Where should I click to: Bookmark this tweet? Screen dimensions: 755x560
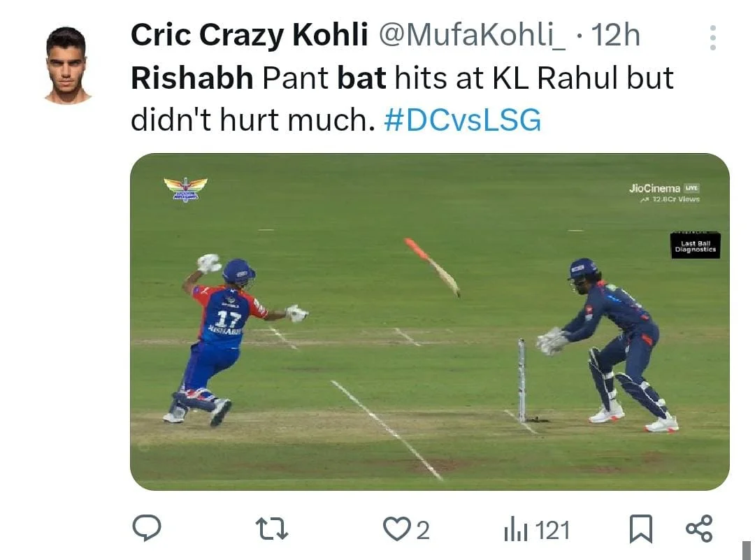pyautogui.click(x=640, y=529)
